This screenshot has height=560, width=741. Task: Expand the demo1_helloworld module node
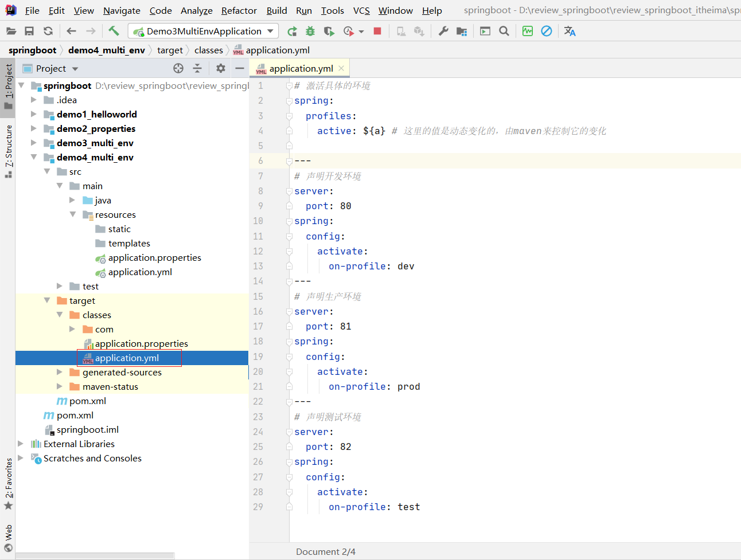pyautogui.click(x=34, y=115)
